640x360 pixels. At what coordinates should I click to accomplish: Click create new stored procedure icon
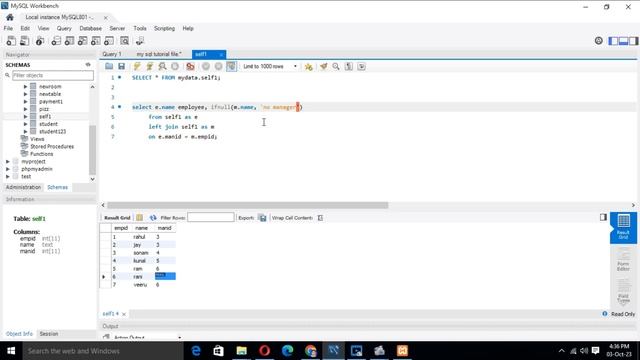point(96,41)
